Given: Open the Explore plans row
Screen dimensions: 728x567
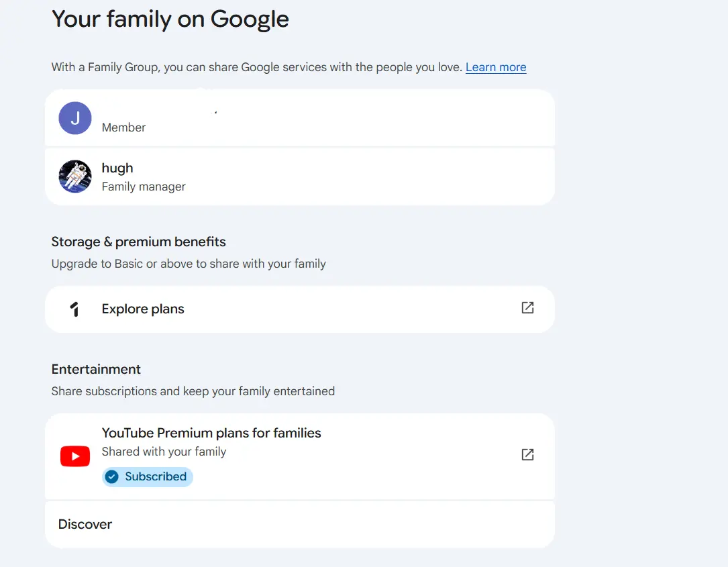Looking at the screenshot, I should (300, 309).
